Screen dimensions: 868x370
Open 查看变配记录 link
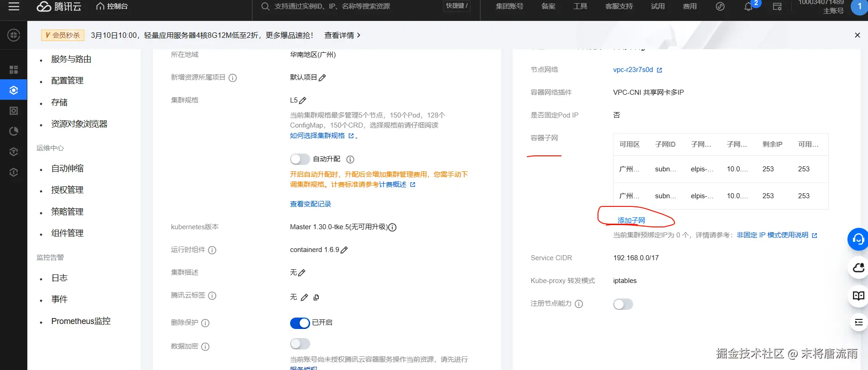311,204
